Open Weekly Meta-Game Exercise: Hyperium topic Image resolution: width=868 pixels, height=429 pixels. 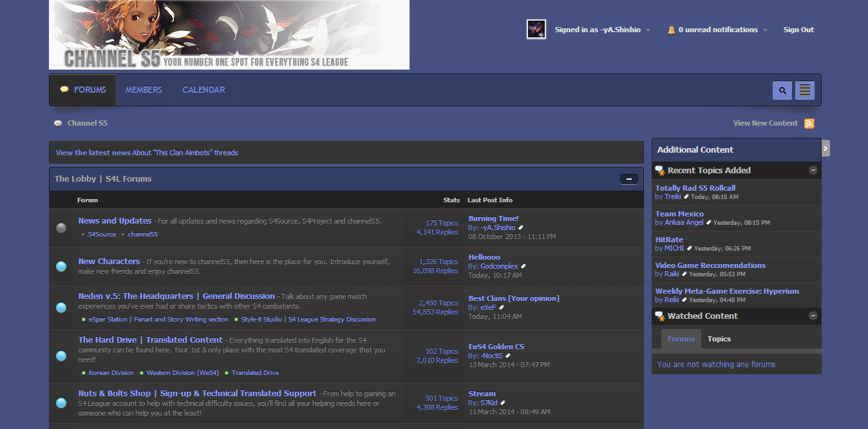727,291
